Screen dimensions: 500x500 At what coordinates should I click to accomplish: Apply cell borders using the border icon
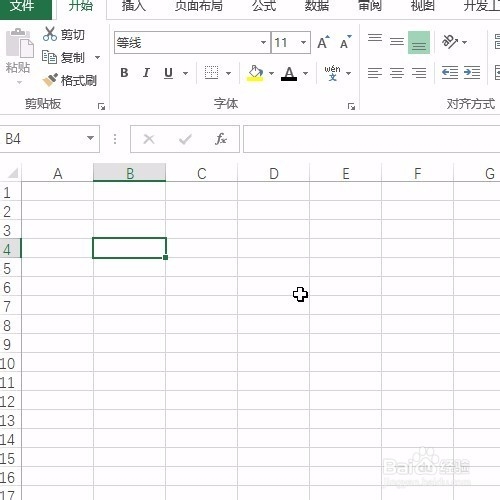coord(211,73)
